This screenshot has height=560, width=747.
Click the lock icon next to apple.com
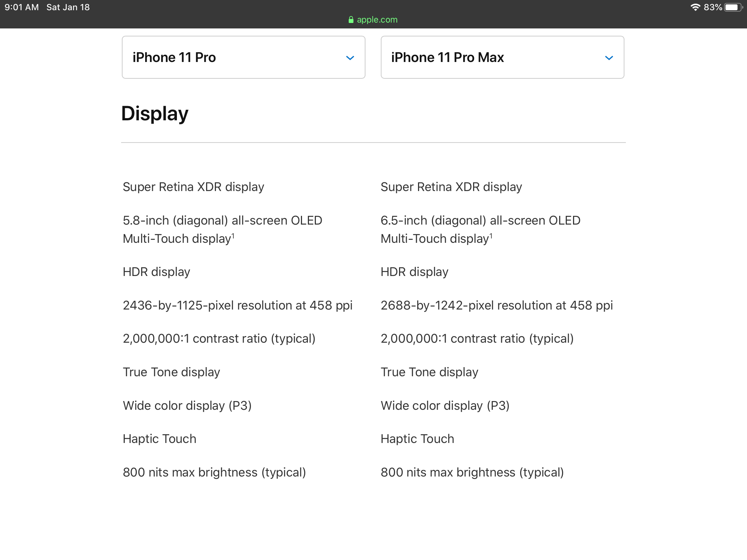351,19
